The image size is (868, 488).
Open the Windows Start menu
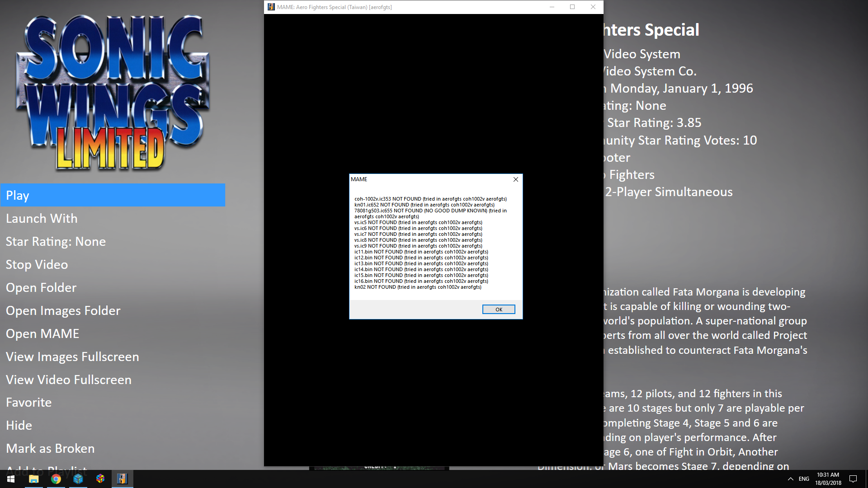point(11,479)
